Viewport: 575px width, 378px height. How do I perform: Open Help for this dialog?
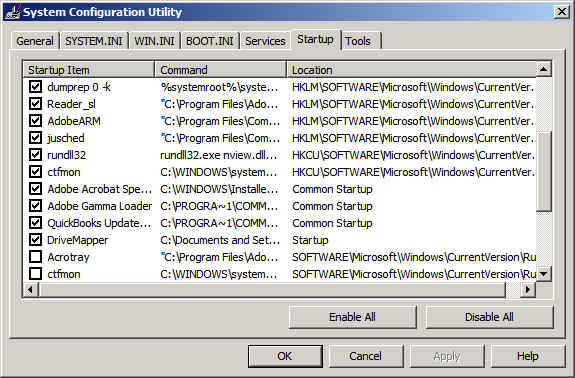click(x=527, y=356)
